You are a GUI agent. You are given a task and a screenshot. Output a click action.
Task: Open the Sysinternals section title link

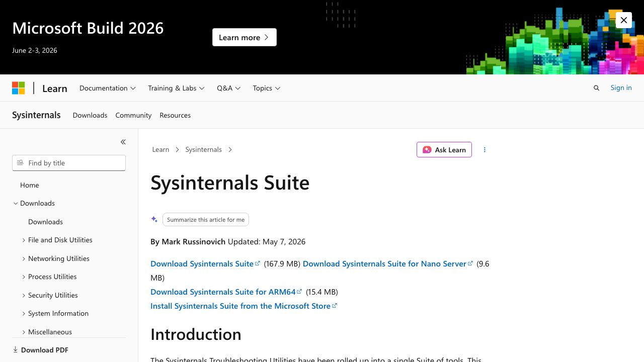pos(36,115)
